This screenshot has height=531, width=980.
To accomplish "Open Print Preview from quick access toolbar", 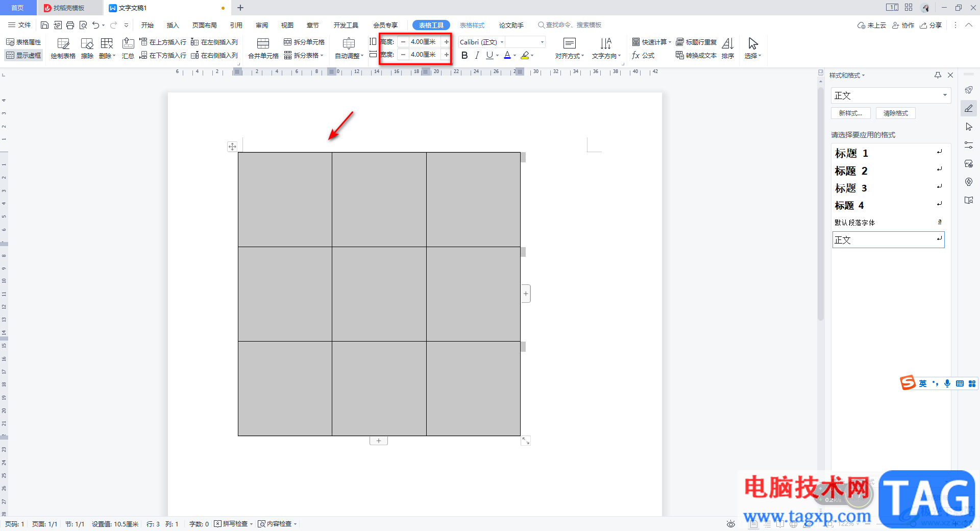I will (x=83, y=25).
